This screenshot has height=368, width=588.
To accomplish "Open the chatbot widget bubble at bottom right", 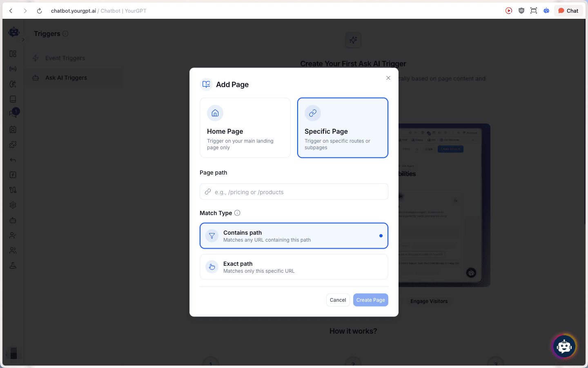I will [x=564, y=346].
